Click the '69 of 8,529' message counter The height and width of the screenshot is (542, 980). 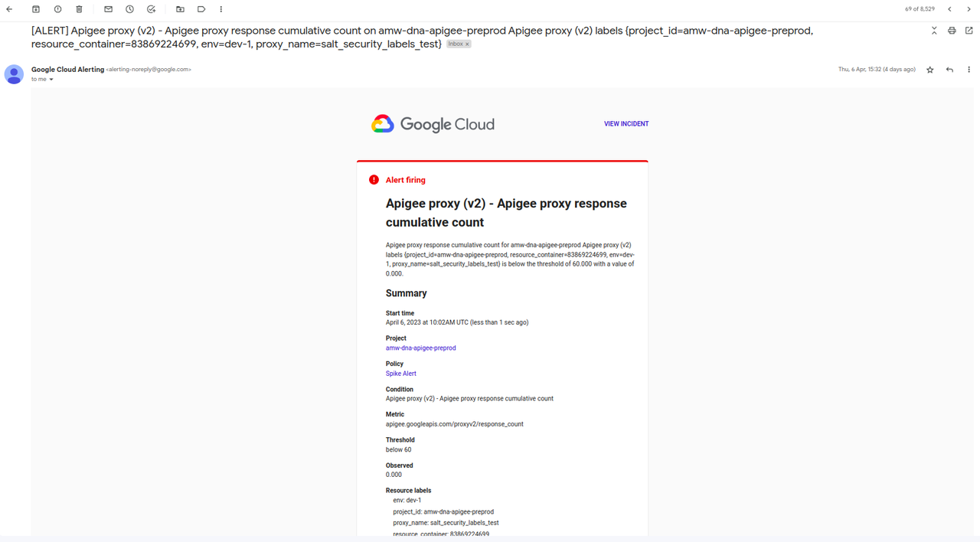click(x=920, y=9)
